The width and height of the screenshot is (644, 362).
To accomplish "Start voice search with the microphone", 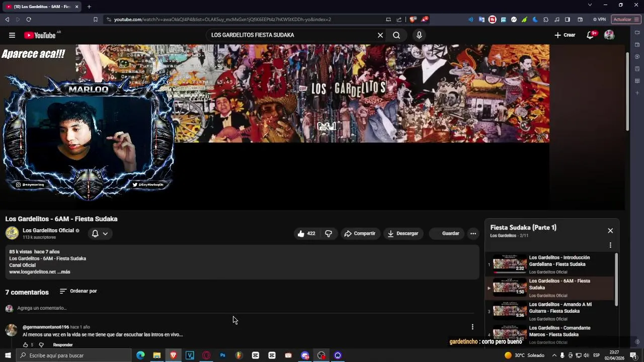I will [419, 35].
